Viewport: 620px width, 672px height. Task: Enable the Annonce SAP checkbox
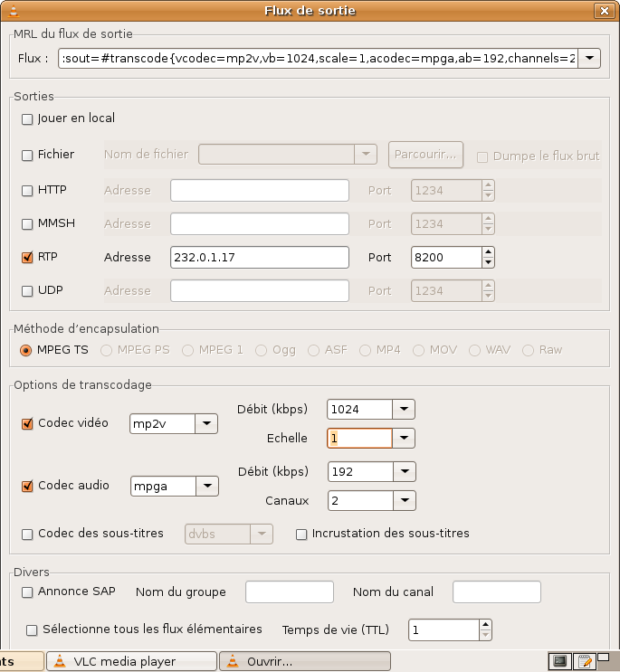tap(27, 592)
